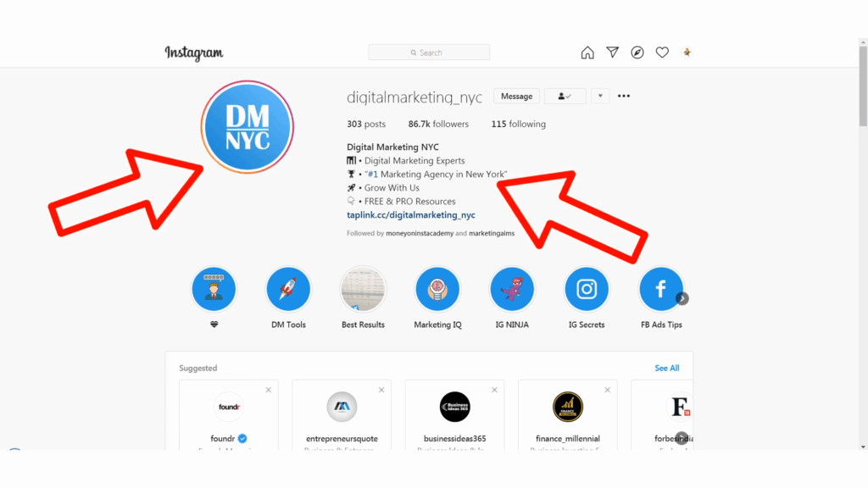This screenshot has height=488, width=868.
Task: Dismiss the businessideas365 suggestion
Action: [494, 390]
